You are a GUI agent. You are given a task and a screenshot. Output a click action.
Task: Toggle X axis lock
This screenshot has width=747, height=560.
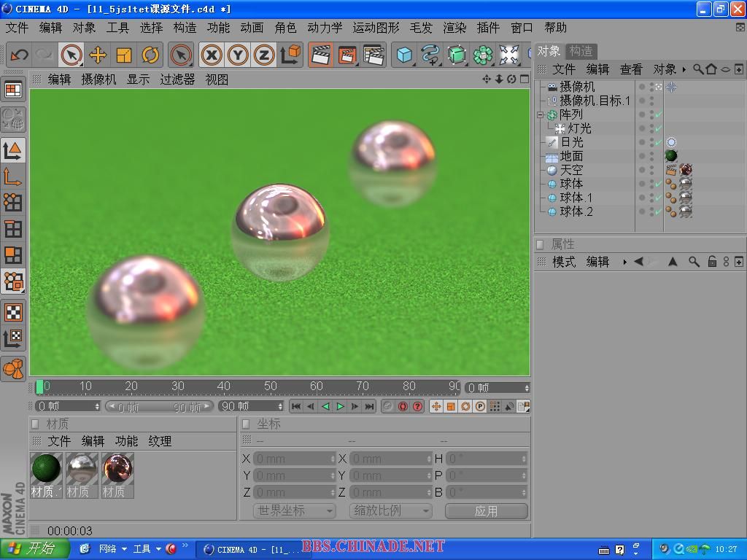[x=212, y=55]
